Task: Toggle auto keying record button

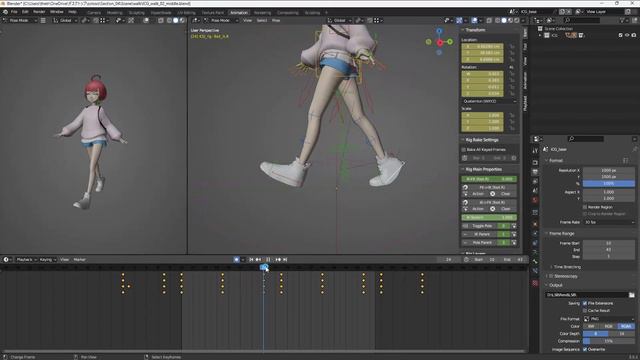Action: click(x=236, y=260)
